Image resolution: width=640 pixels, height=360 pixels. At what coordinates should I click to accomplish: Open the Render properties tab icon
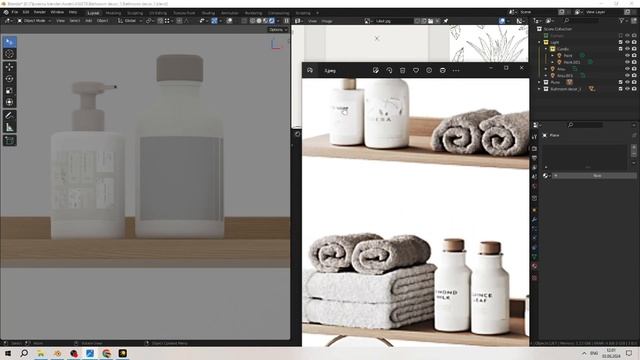coord(534,149)
